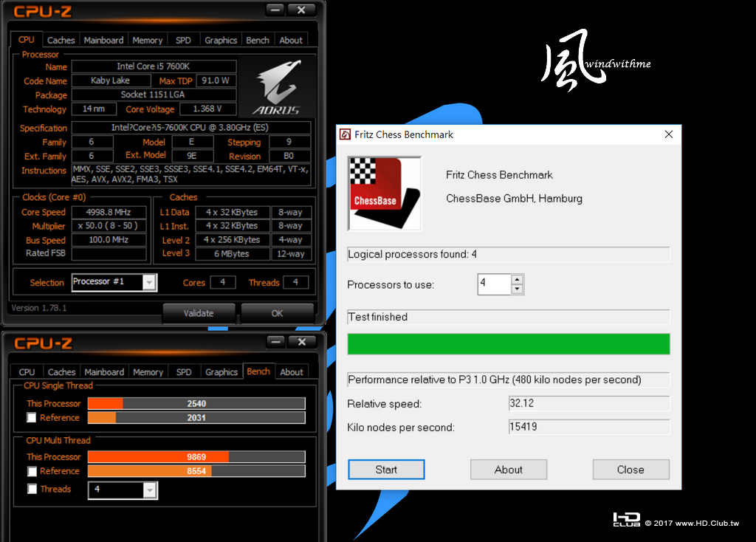Open Caches tab in upper CPU-Z window
Image resolution: width=756 pixels, height=542 pixels.
tap(61, 40)
